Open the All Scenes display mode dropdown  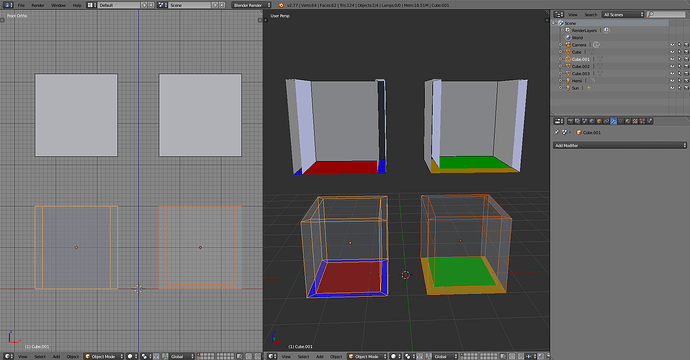[623, 15]
